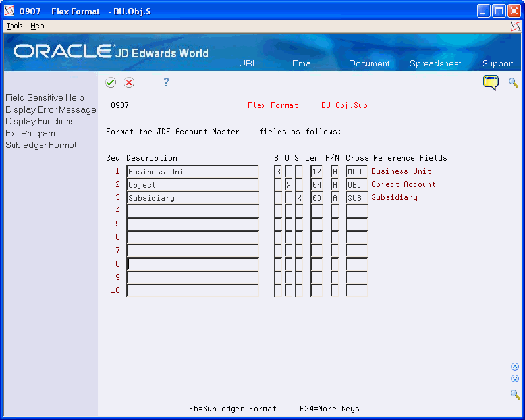
Task: Click the bottom-right magnifier zoom icon
Action: (x=515, y=394)
